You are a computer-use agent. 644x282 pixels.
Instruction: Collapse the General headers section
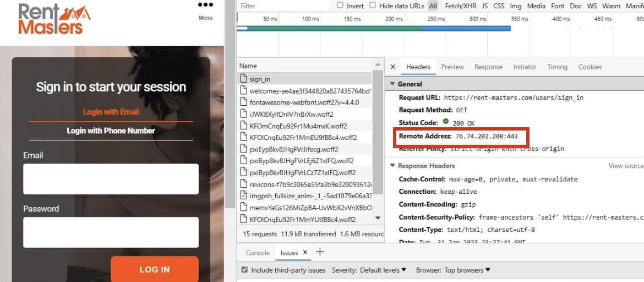(392, 84)
